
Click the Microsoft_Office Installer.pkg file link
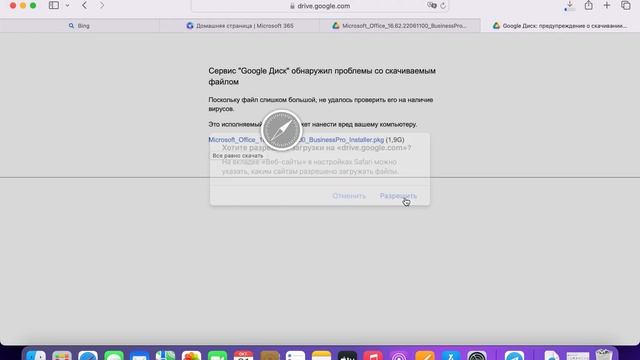[x=296, y=140]
